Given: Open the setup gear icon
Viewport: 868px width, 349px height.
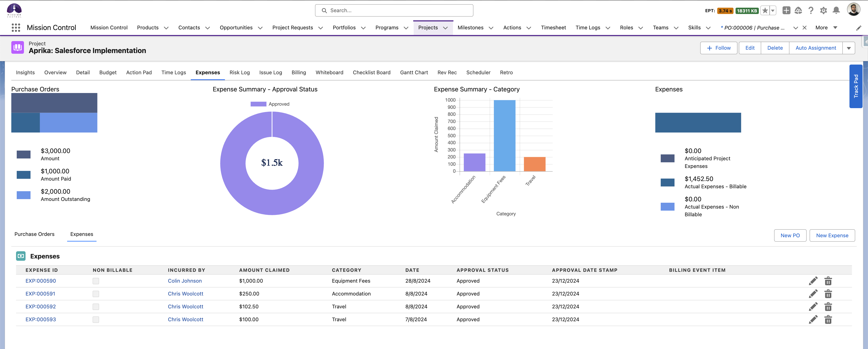Looking at the screenshot, I should pos(823,10).
